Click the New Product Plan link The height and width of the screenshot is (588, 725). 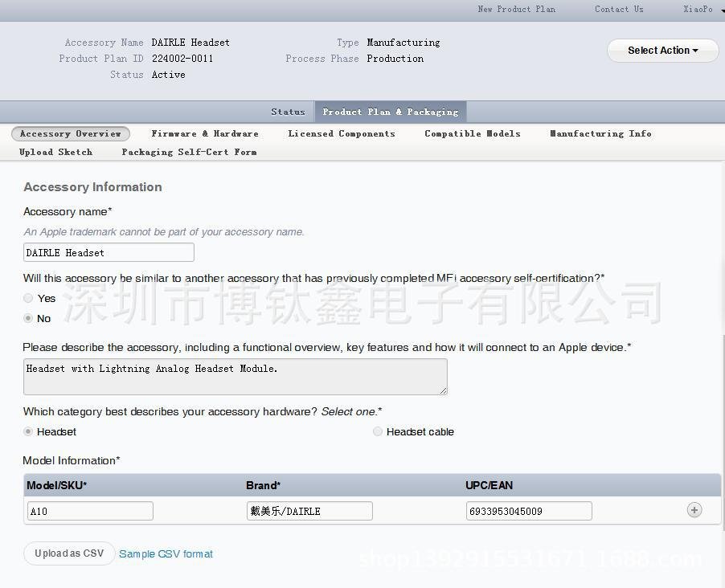click(x=516, y=10)
